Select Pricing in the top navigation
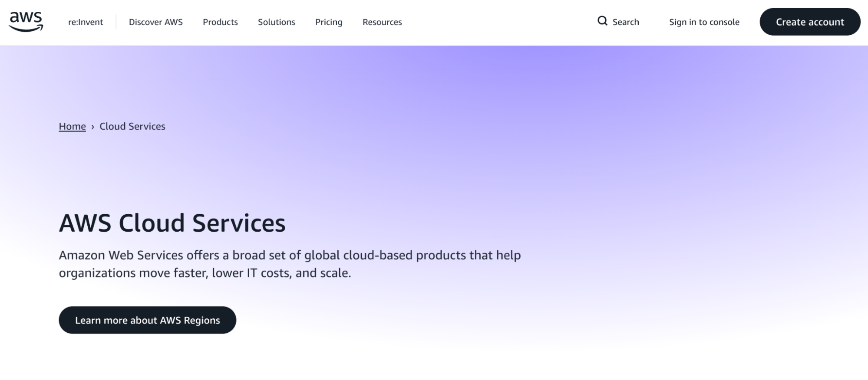 329,22
